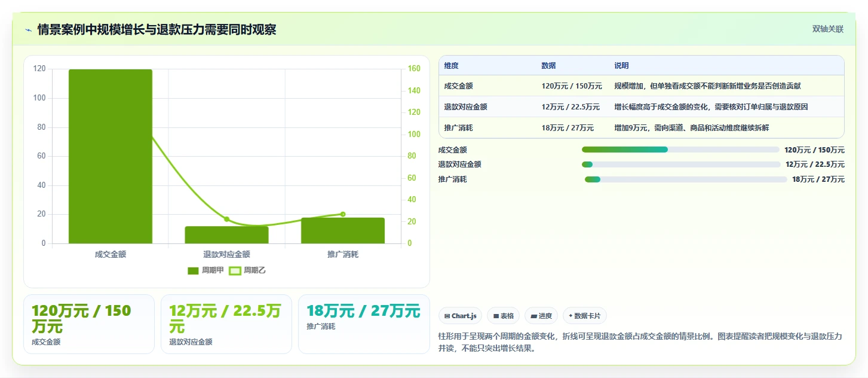This screenshot has width=868, height=378.
Task: Click table cell 120万元 / 150万元
Action: click(x=572, y=86)
